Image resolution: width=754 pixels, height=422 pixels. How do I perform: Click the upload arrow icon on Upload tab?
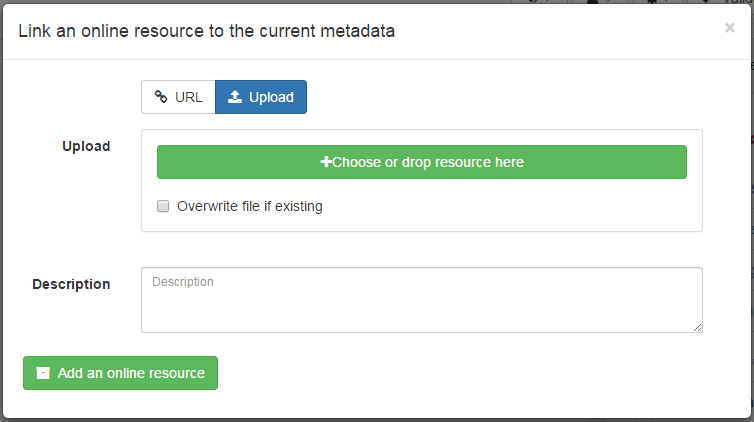235,97
